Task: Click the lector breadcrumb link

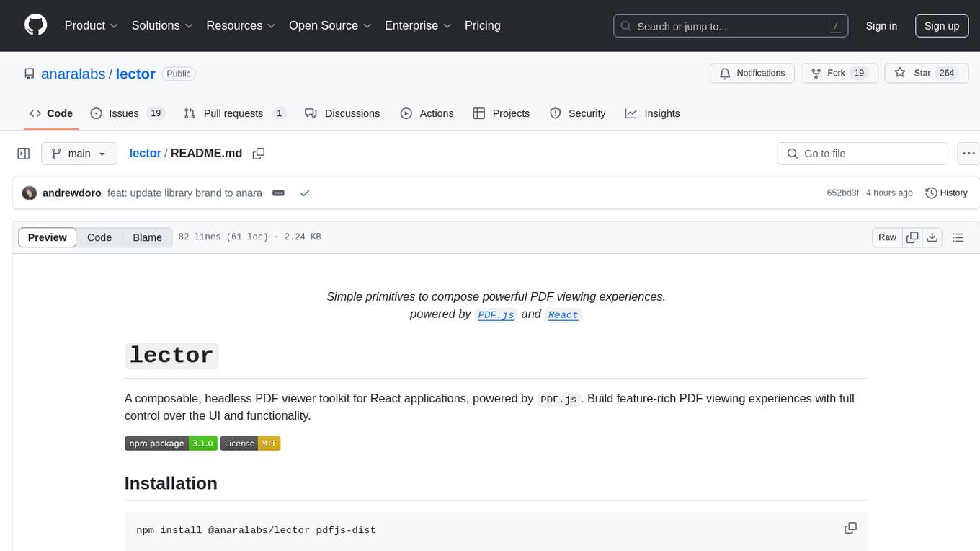Action: coord(145,154)
